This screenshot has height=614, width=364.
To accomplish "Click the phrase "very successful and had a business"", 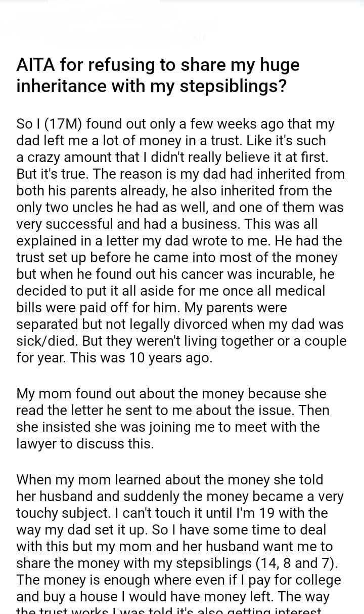I will (x=115, y=224).
